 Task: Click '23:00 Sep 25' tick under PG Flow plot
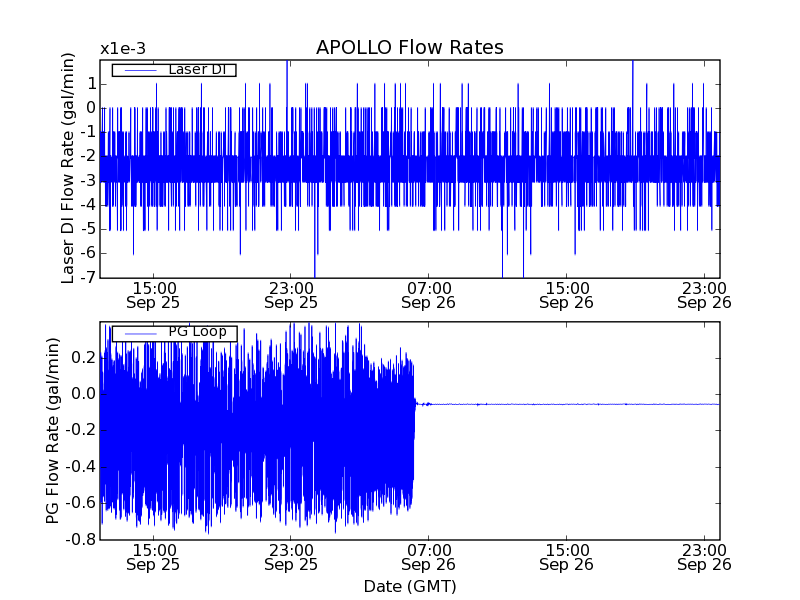click(291, 557)
